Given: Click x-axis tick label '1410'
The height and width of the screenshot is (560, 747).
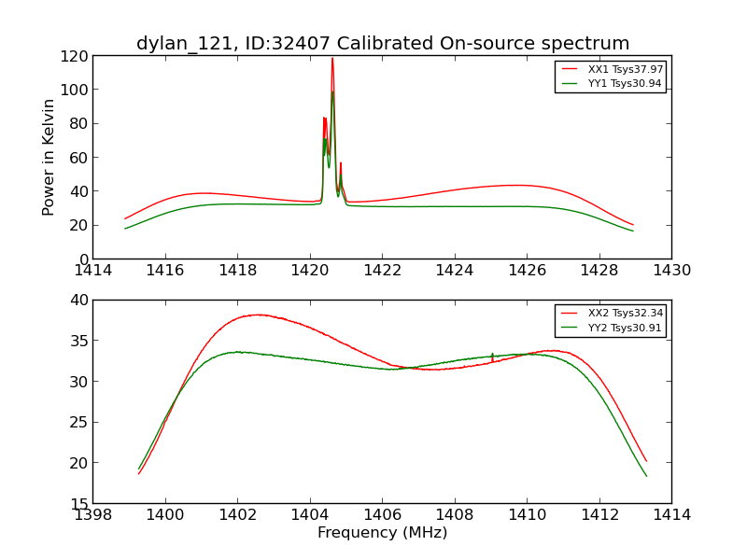Looking at the screenshot, I should pyautogui.click(x=528, y=515).
